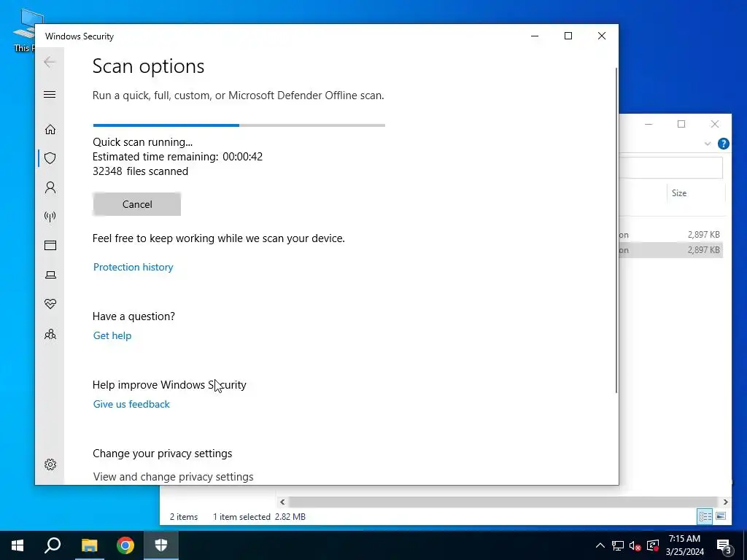
Task: Click Give us feedback link
Action: click(131, 404)
